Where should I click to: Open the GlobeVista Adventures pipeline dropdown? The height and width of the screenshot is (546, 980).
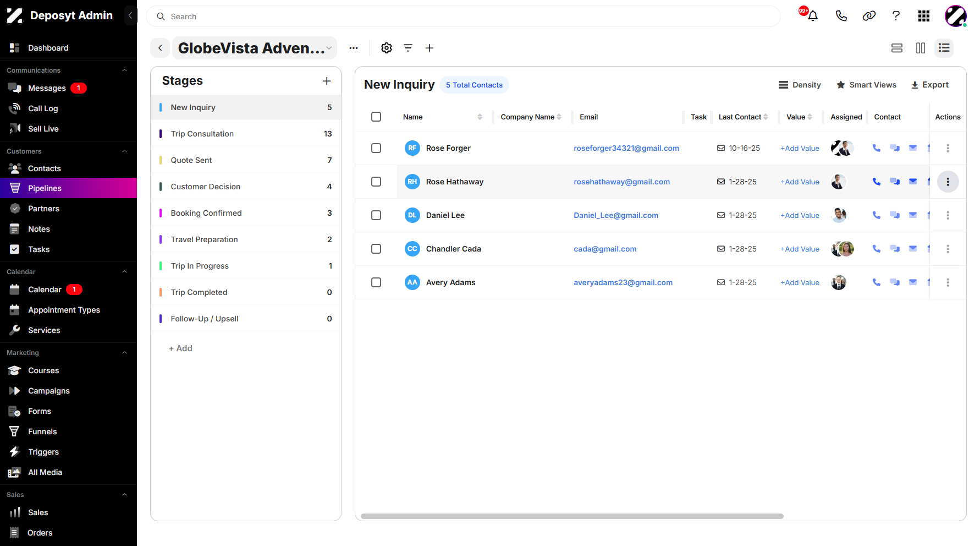click(255, 48)
